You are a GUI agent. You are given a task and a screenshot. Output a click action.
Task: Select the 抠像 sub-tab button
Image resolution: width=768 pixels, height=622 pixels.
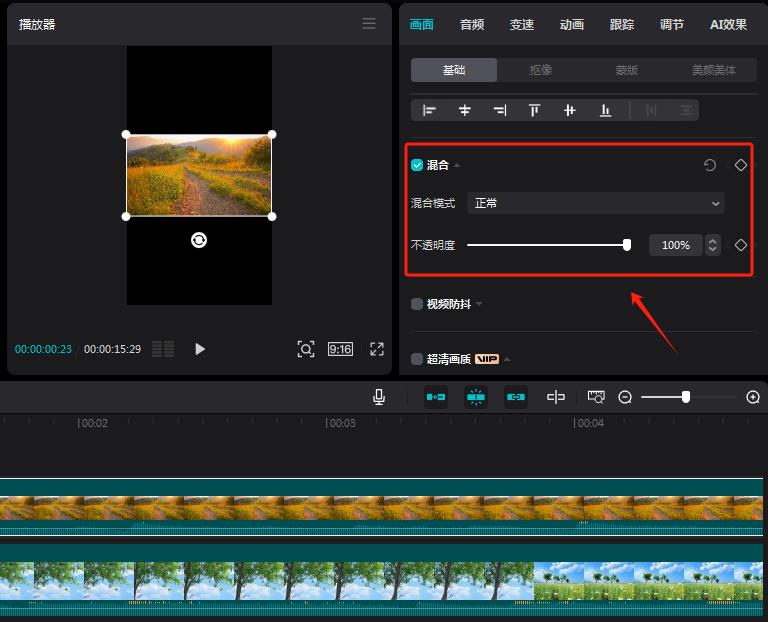click(541, 70)
